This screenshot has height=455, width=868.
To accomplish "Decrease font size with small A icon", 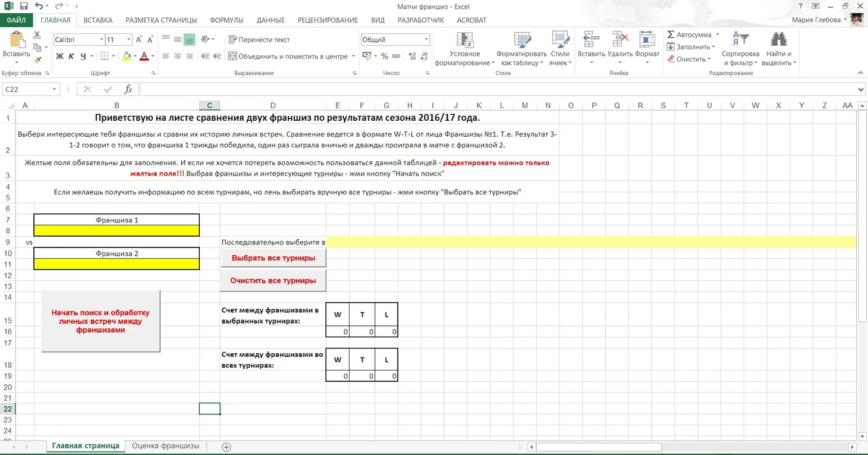I will [x=150, y=39].
